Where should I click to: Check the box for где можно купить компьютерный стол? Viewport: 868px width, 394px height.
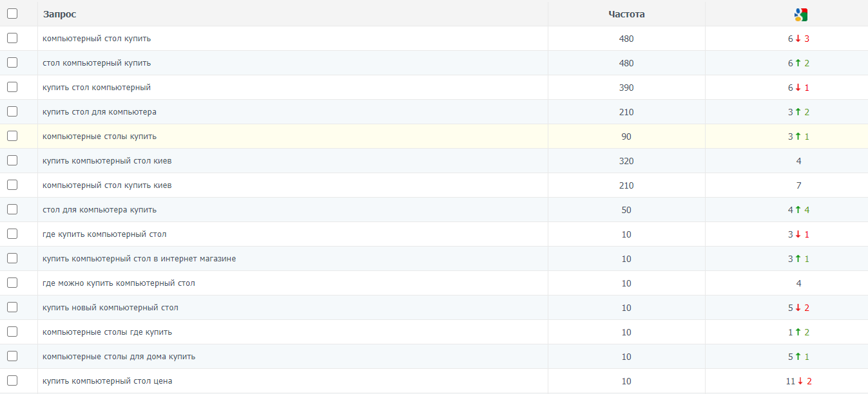12,283
